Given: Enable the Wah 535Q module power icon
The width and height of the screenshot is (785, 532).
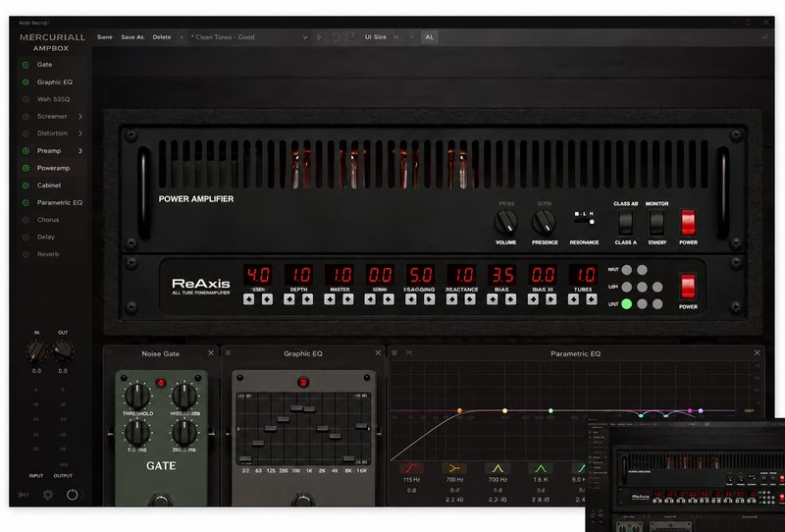Looking at the screenshot, I should 26,99.
